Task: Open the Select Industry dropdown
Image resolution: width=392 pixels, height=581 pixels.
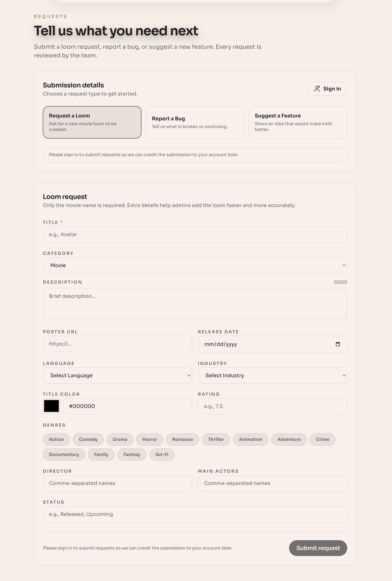Action: point(272,375)
